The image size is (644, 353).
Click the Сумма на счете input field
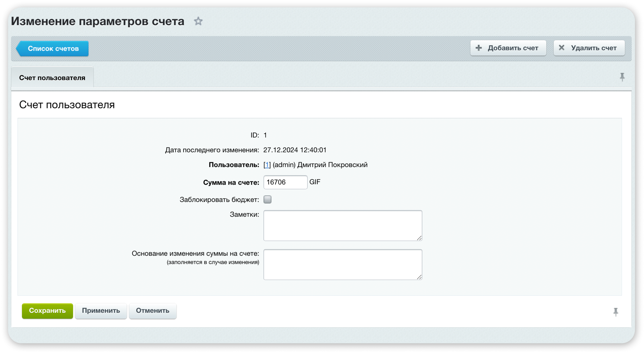(x=285, y=182)
